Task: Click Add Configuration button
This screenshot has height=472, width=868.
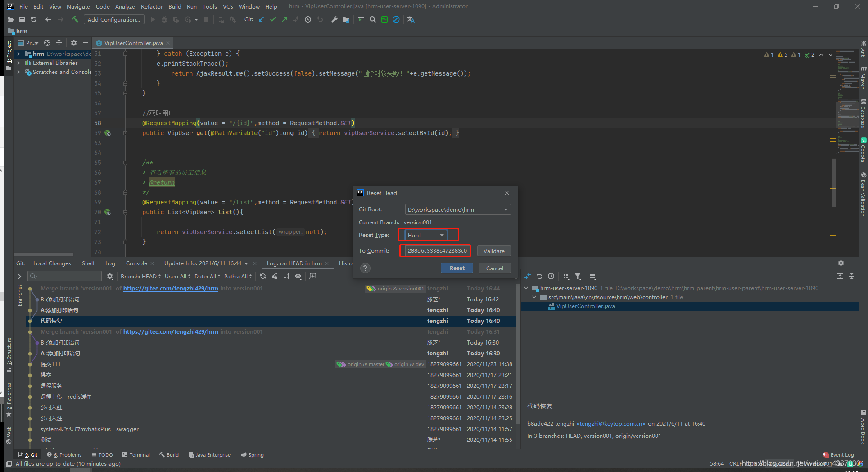Action: [114, 19]
